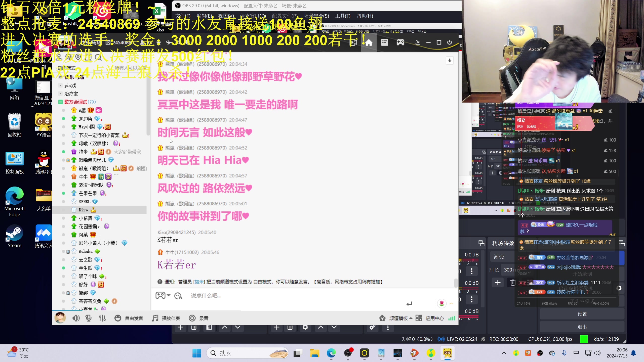Show hidden system tray icons chevron
The image size is (644, 362).
click(504, 353)
